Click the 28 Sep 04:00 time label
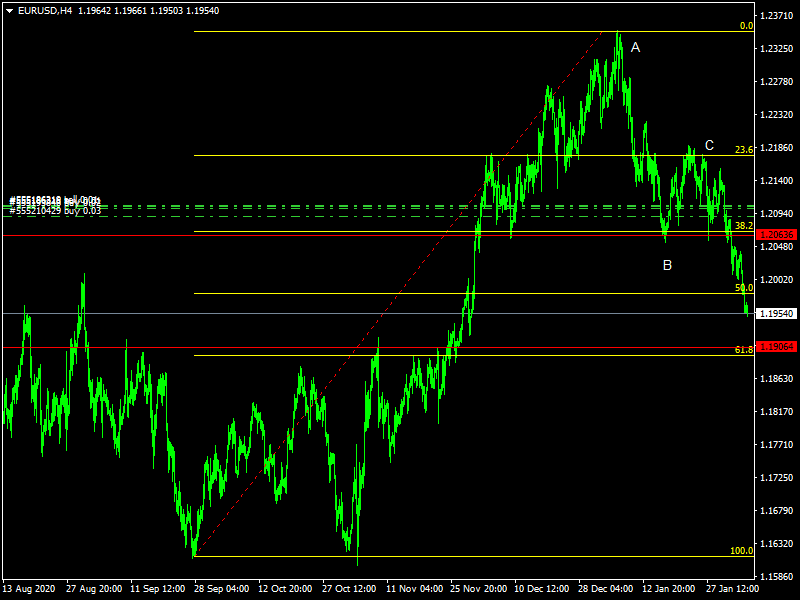The image size is (800, 600). tap(221, 589)
